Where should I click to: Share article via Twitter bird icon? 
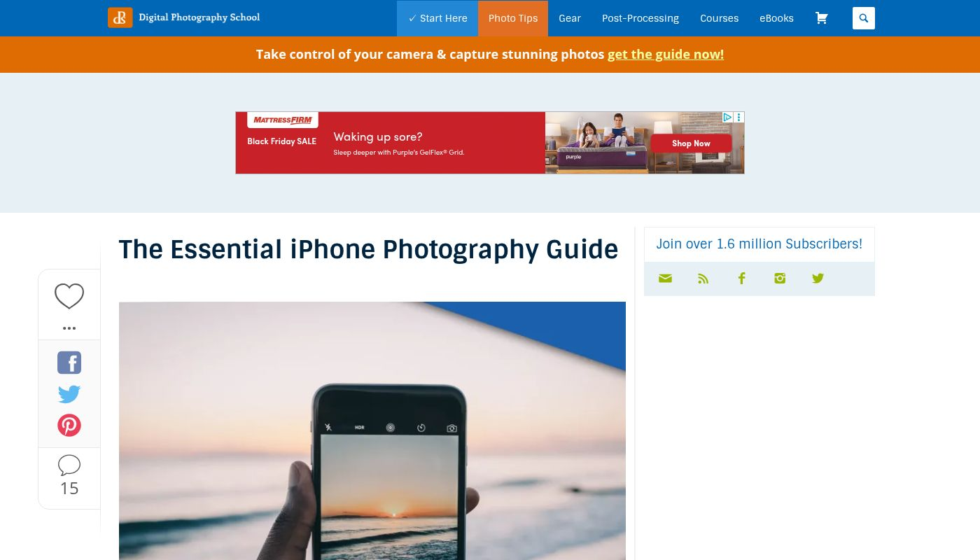pyautogui.click(x=69, y=394)
